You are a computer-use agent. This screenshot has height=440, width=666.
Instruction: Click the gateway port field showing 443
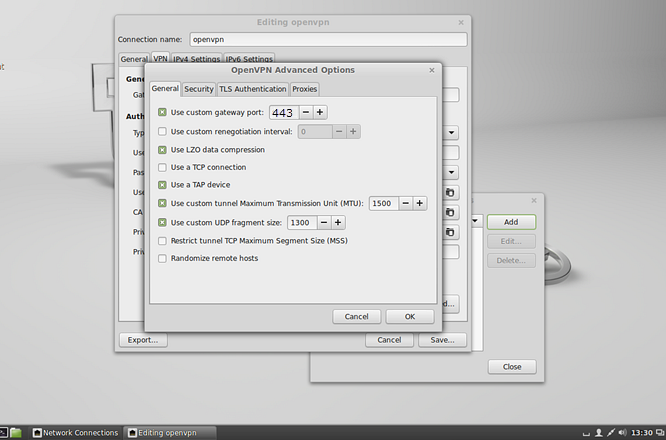284,112
